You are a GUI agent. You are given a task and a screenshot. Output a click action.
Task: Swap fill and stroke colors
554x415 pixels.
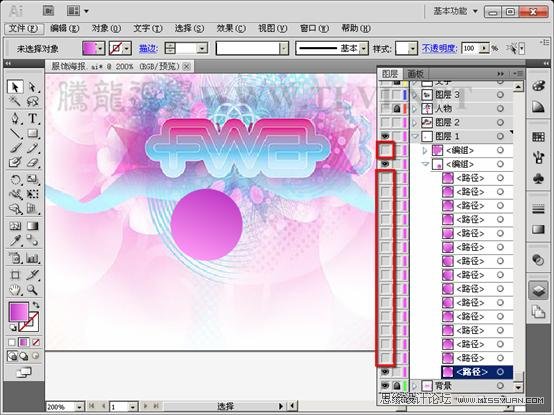click(x=36, y=304)
